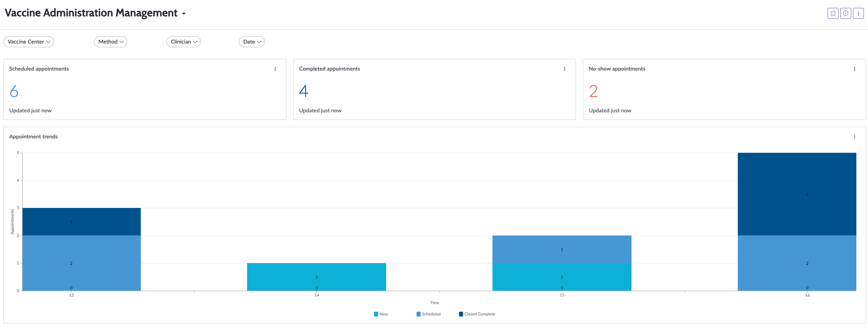
Task: Select the Scheduled segment on day 15
Action: (562, 249)
